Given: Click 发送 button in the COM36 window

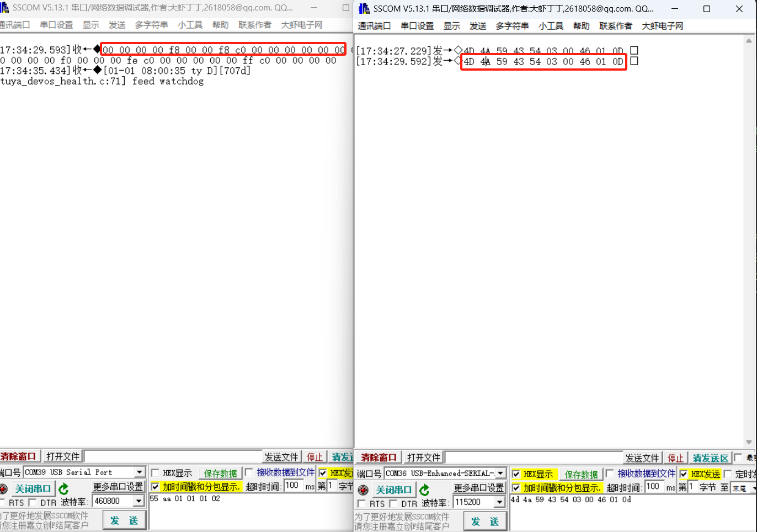Looking at the screenshot, I should [x=485, y=522].
